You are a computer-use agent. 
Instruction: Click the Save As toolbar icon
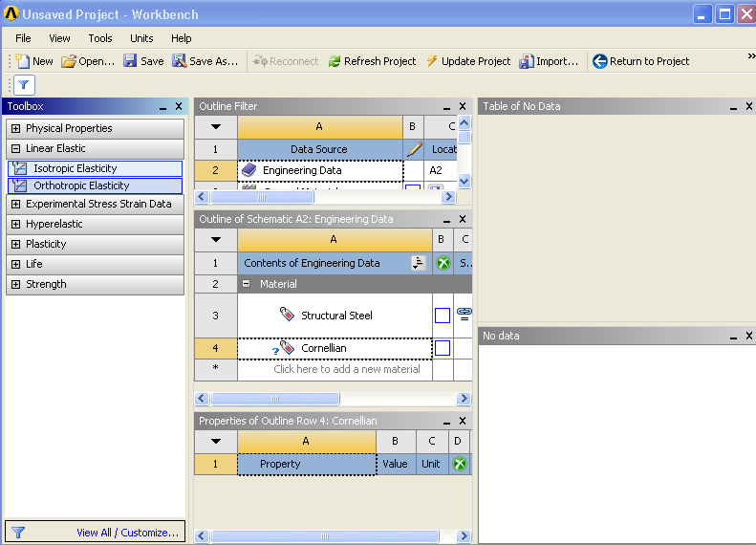tap(180, 61)
